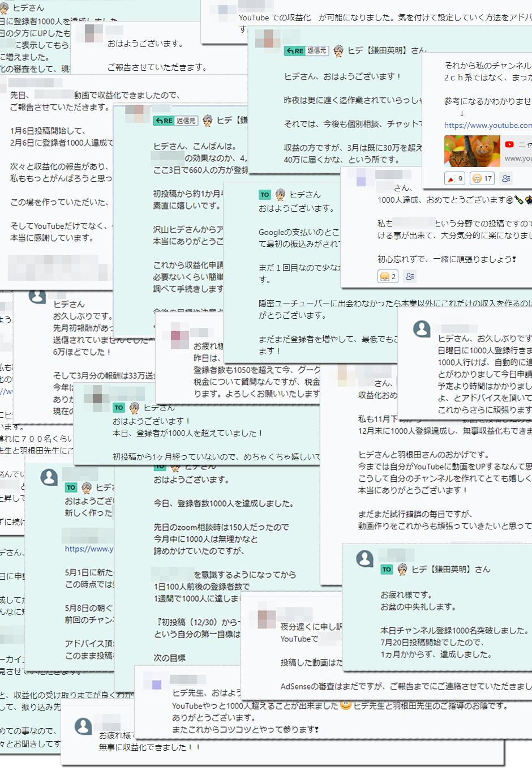This screenshot has width=532, height=770.
Task: Click default user avatar of 先月初報酬 message
Action: [37, 296]
